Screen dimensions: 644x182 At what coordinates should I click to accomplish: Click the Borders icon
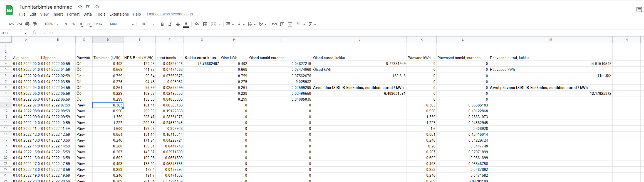click(205, 24)
